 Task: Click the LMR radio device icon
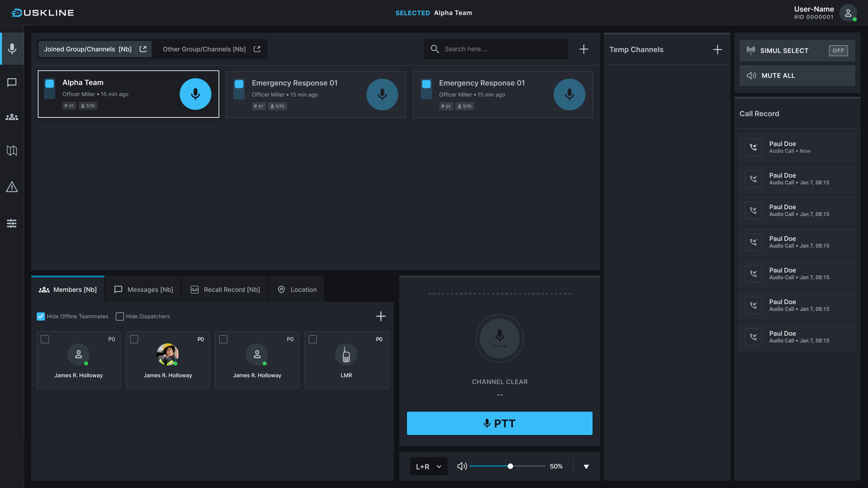coord(346,355)
